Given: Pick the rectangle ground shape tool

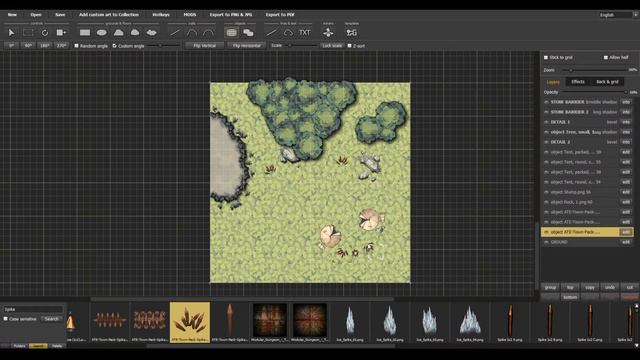Looking at the screenshot, I should (85, 33).
